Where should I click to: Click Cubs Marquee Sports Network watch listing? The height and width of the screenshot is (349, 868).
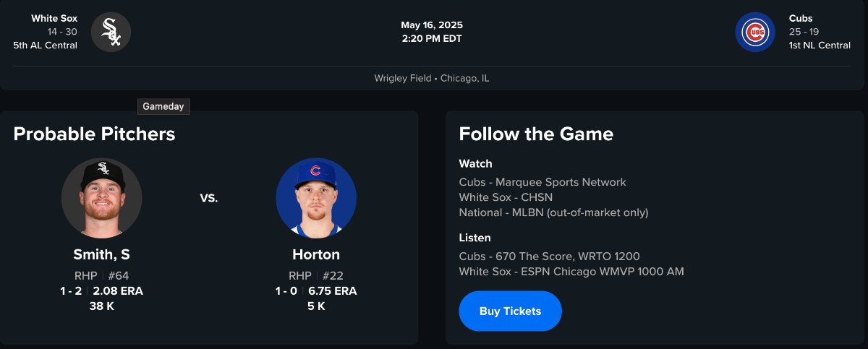(542, 182)
